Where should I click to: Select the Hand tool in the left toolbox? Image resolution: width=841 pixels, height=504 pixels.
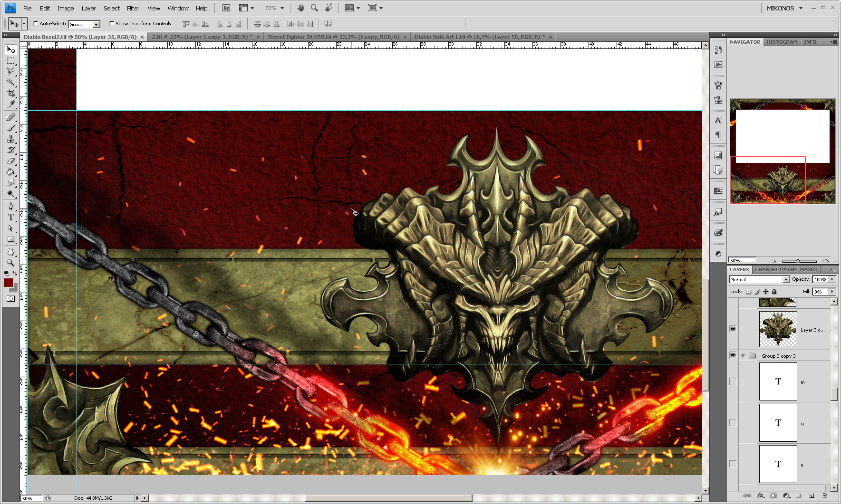click(x=11, y=252)
